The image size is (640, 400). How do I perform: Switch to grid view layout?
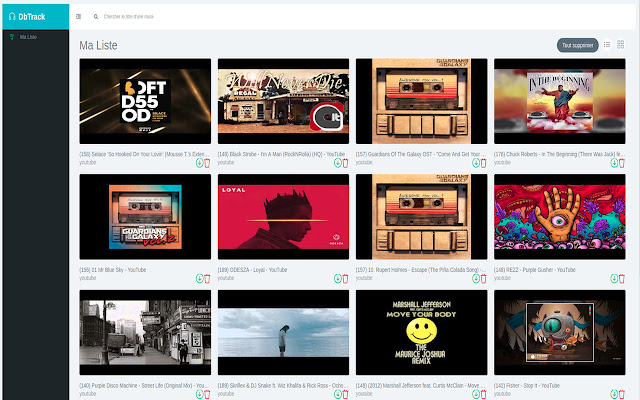coord(621,45)
